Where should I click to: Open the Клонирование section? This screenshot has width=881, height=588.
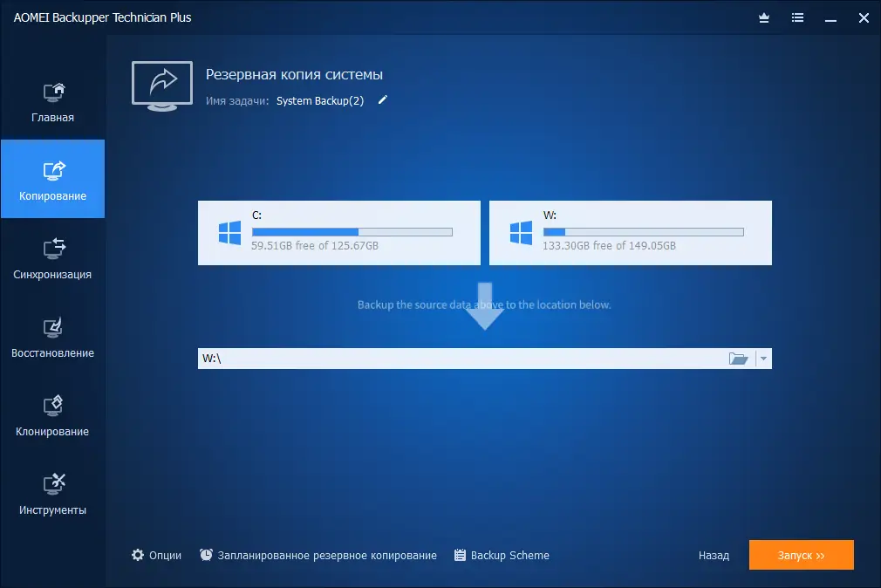point(52,417)
